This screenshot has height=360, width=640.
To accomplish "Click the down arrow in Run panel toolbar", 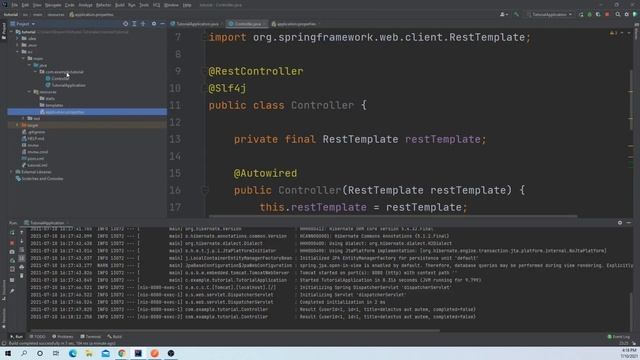I will click(22, 241).
